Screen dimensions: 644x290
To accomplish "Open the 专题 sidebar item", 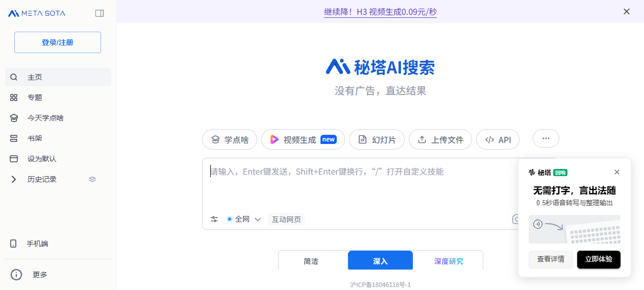I will point(58,98).
